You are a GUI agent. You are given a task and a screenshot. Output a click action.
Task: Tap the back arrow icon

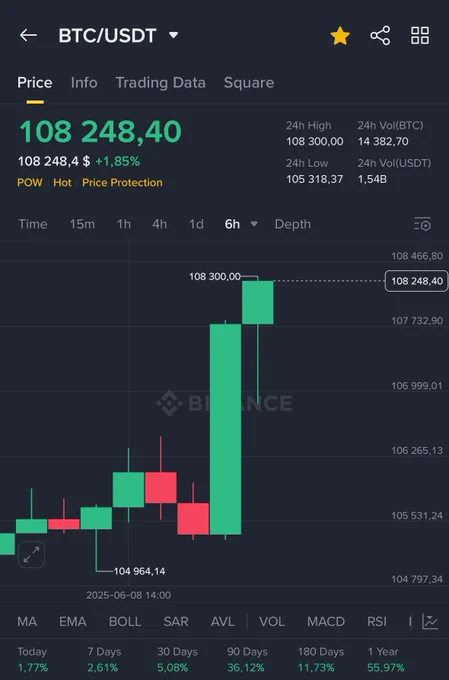point(29,35)
